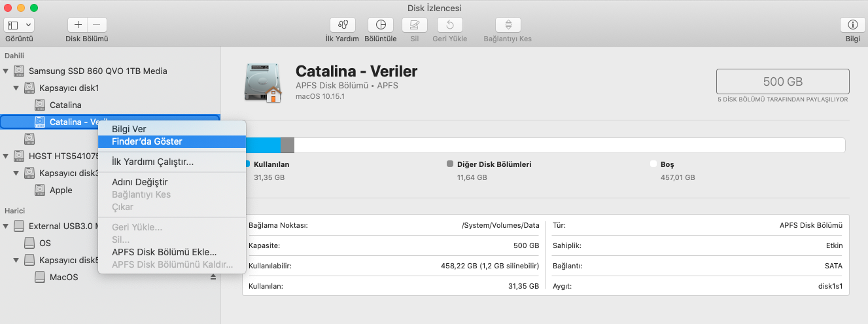Click the disabled APFS Disk Bölümünü Kaldır entry
868x324 pixels.
172,264
